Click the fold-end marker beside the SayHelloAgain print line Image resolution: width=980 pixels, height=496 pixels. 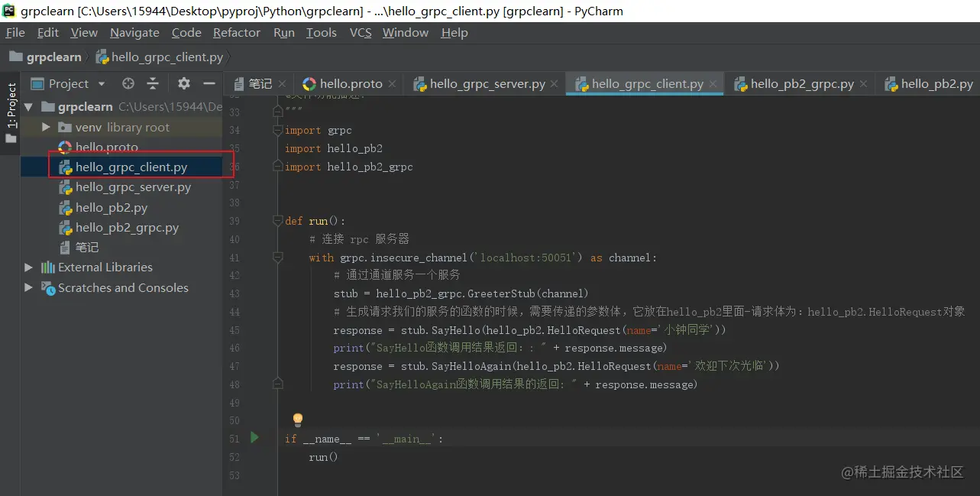[278, 383]
